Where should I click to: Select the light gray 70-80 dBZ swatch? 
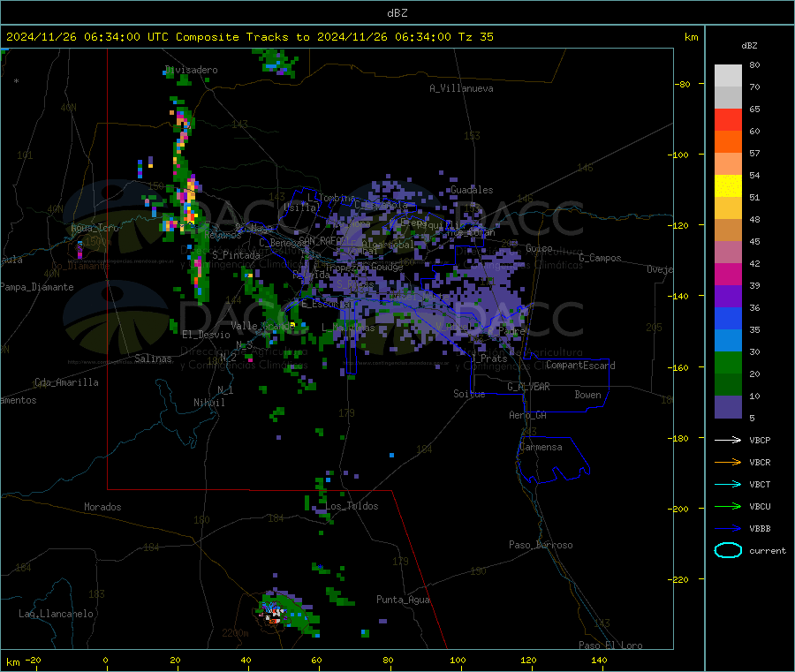[728, 76]
